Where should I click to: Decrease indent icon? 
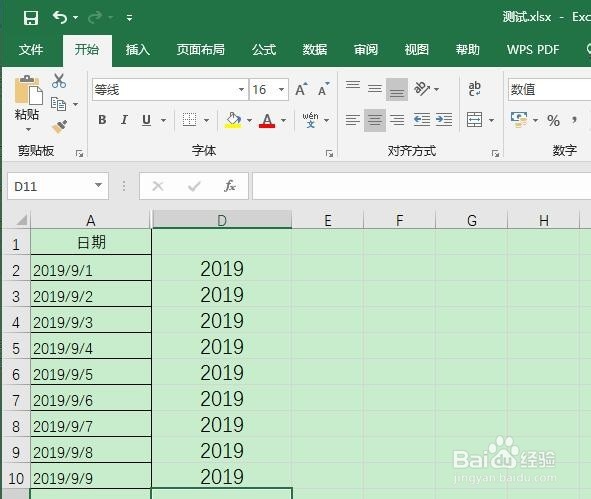click(x=422, y=120)
